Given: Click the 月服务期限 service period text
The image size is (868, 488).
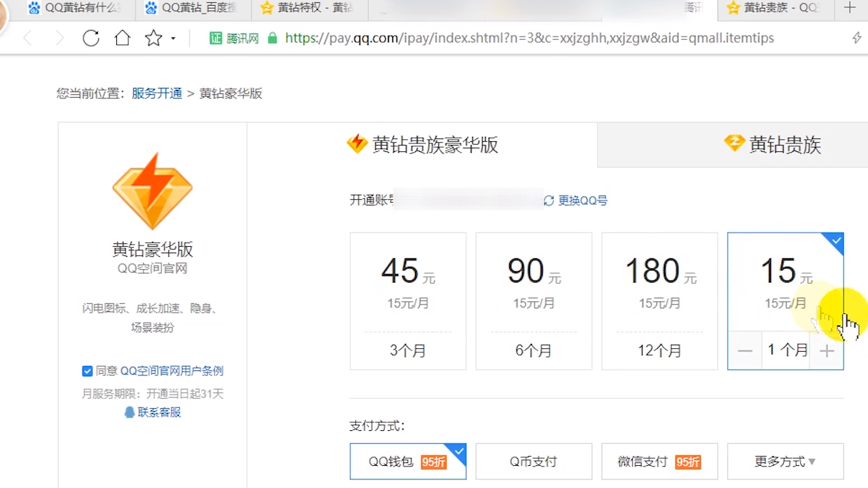Looking at the screenshot, I should 153,394.
